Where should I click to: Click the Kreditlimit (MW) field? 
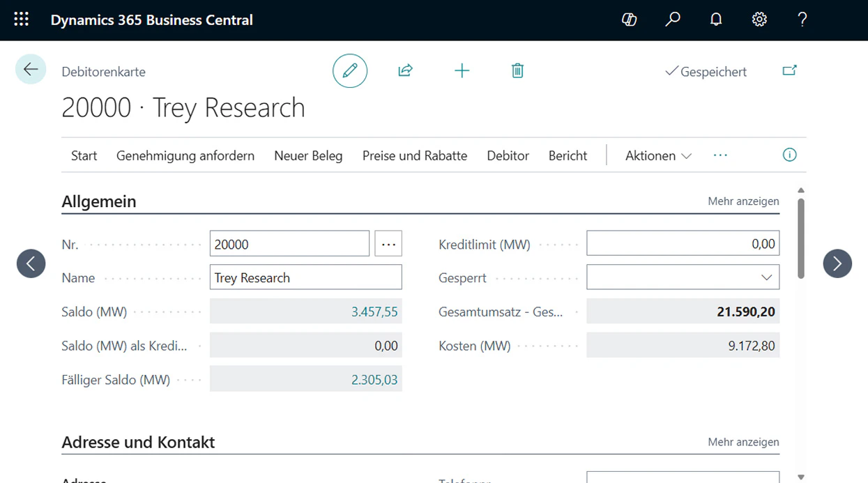click(x=683, y=244)
